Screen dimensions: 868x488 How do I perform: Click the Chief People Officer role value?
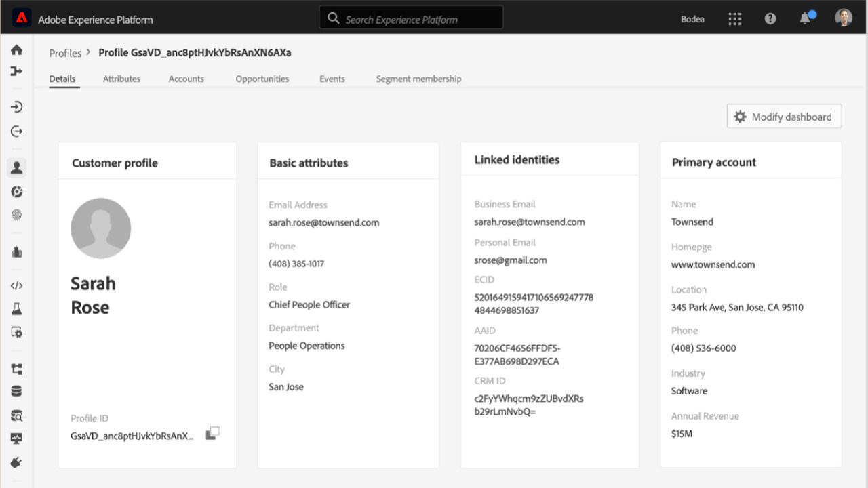coord(309,305)
